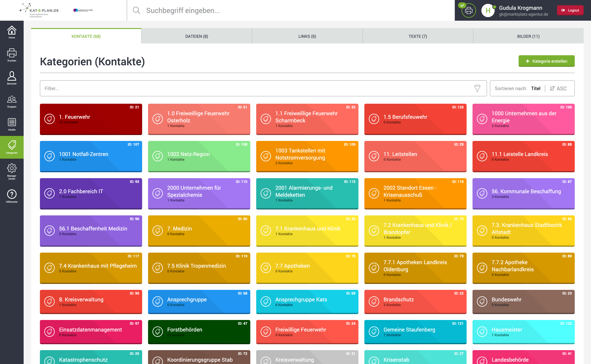Click the filter funnel icon
Image resolution: width=591 pixels, height=364 pixels.
[x=477, y=88]
